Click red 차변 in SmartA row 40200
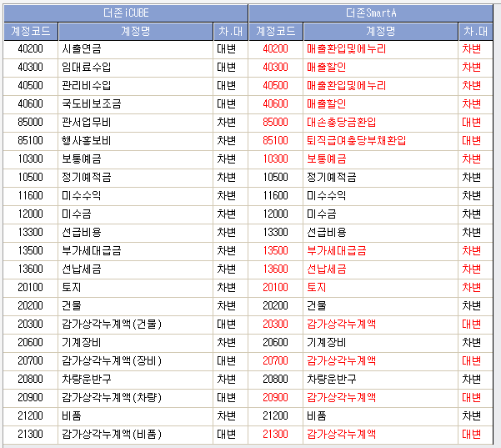Image resolution: width=501 pixels, height=448 pixels. click(475, 49)
